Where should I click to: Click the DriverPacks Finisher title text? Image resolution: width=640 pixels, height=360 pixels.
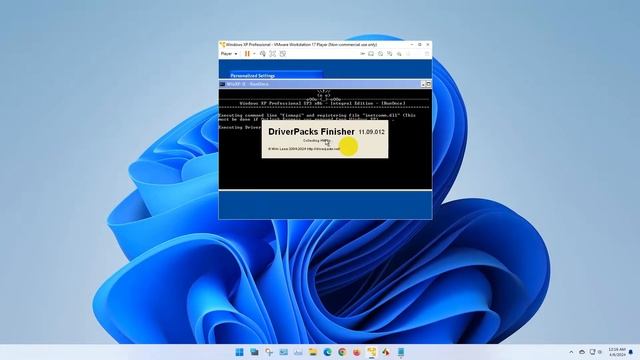click(x=311, y=132)
